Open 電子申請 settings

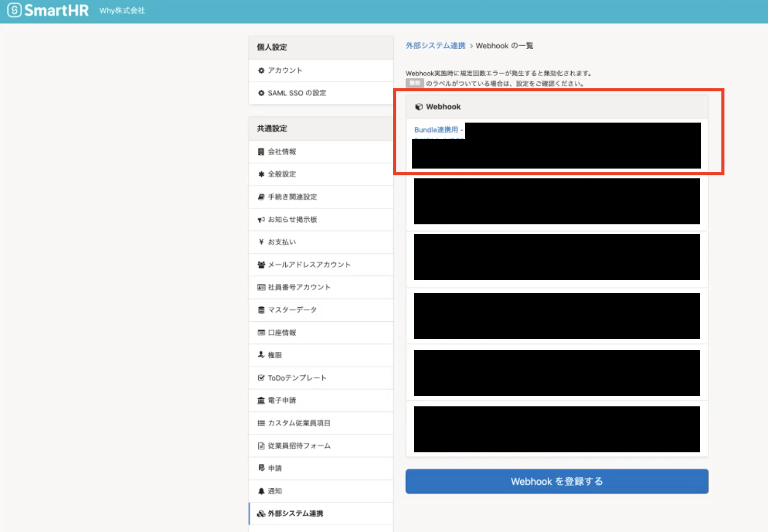321,400
